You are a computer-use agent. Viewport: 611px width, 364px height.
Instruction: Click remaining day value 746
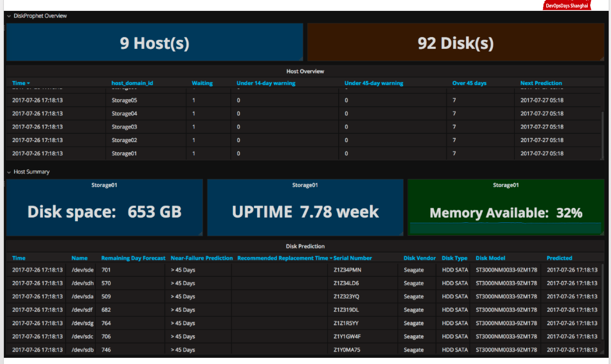[x=106, y=350]
